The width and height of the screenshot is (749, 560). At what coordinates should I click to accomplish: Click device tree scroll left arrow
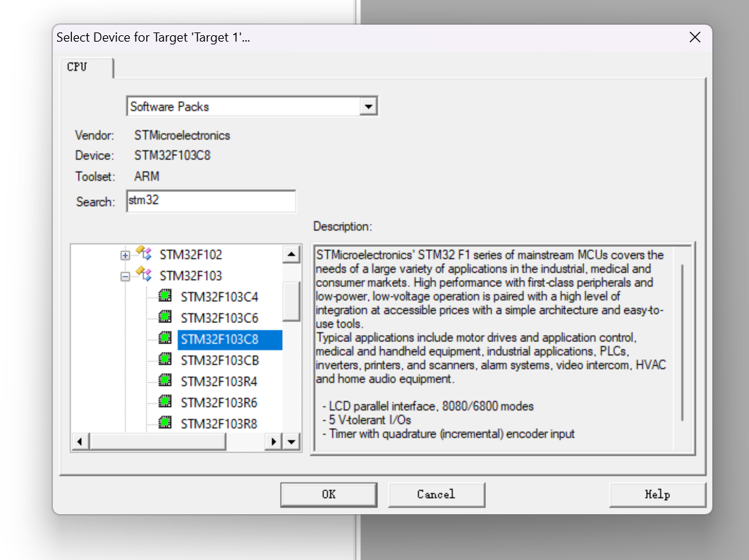coord(80,442)
